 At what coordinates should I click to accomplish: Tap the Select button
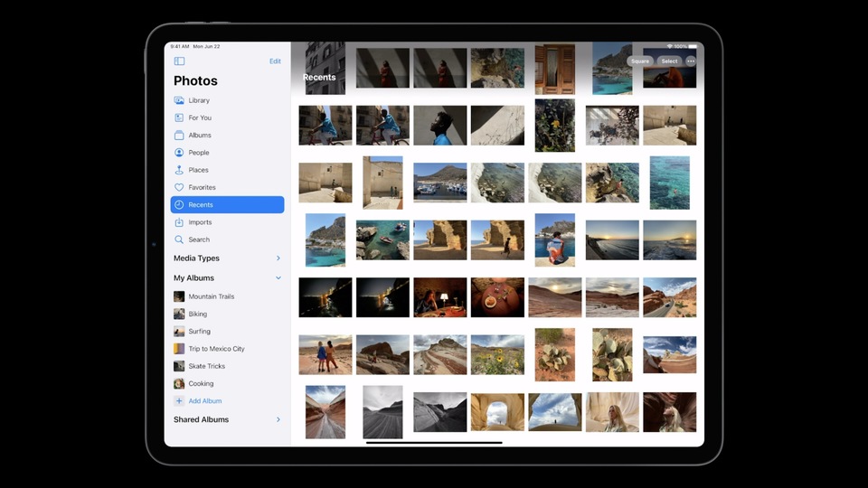coord(669,61)
